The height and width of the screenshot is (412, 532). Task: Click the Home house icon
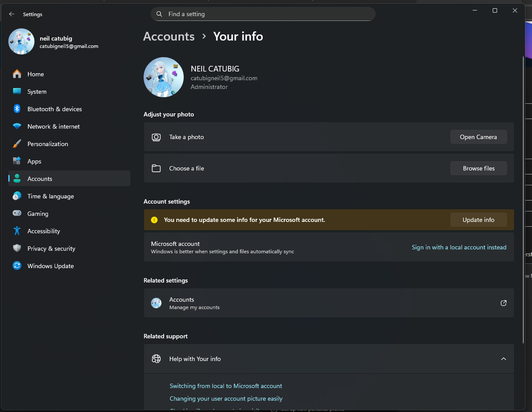pos(17,74)
